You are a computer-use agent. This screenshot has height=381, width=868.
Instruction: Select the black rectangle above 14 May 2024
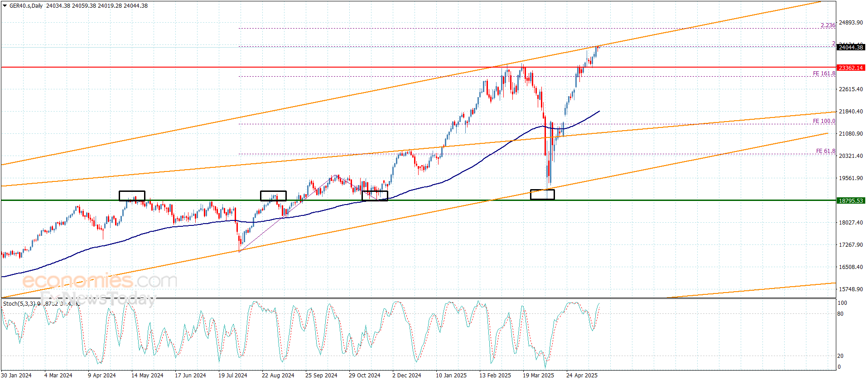[x=132, y=195]
